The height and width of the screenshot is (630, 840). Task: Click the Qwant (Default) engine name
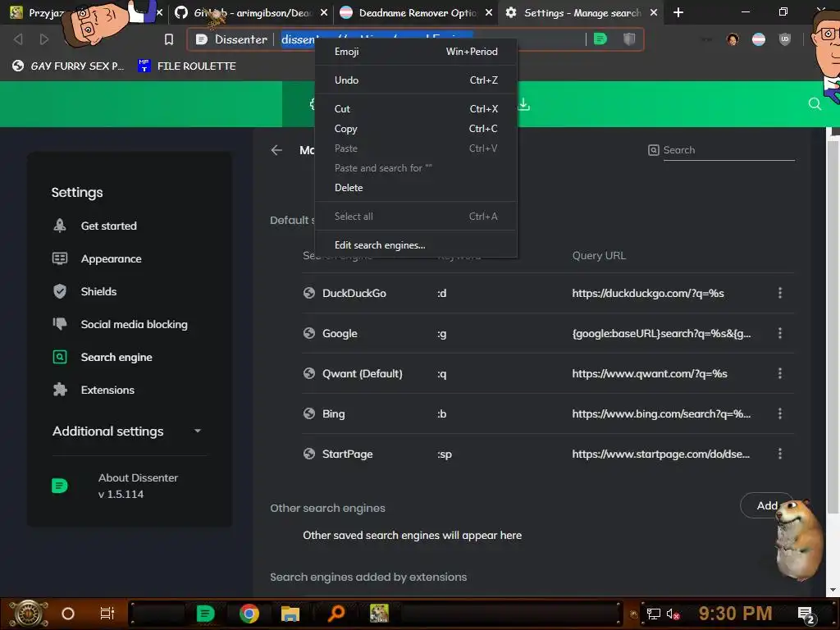[x=362, y=373]
